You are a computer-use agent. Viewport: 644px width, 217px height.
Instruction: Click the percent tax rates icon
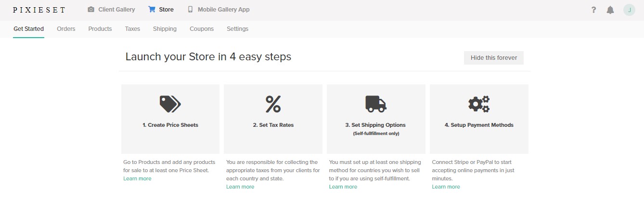(x=273, y=104)
